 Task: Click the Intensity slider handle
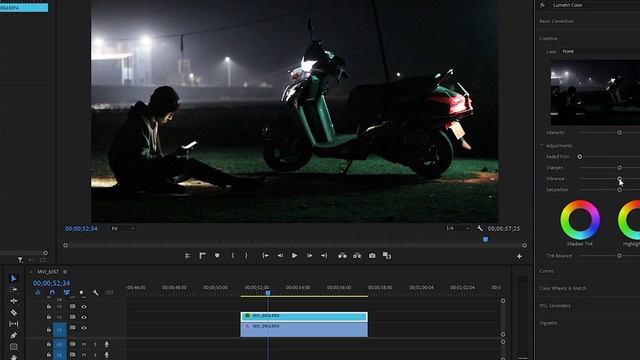[x=620, y=133]
